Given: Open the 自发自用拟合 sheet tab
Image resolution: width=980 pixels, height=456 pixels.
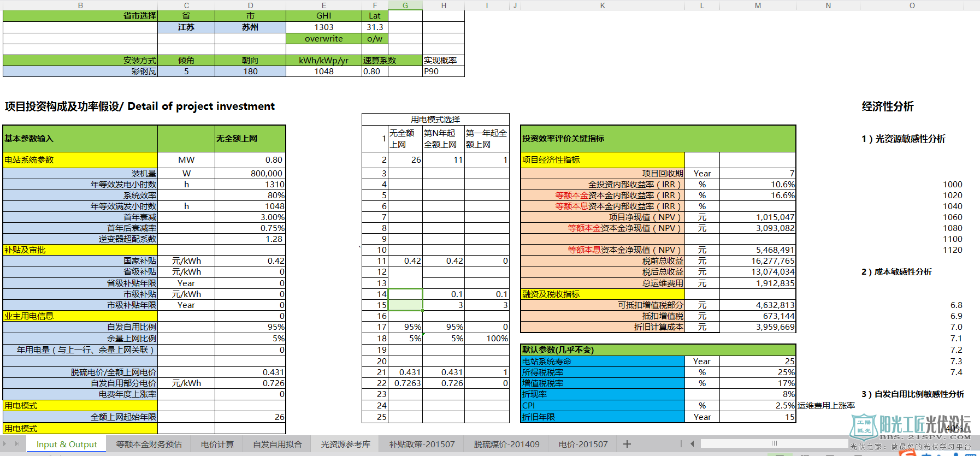Looking at the screenshot, I should point(278,444).
